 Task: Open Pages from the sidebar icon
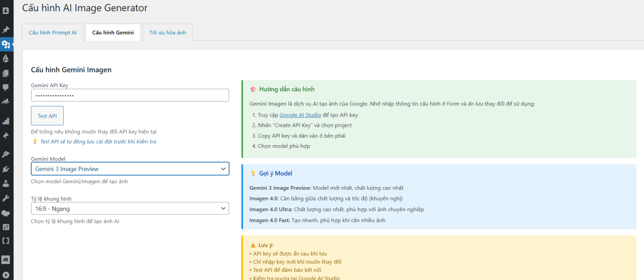click(6, 73)
